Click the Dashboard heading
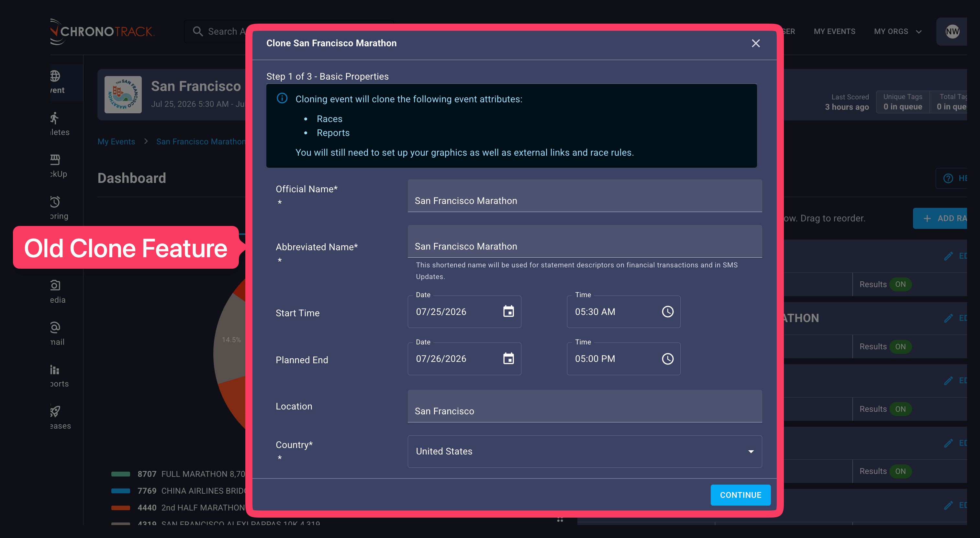This screenshot has width=980, height=538. [x=132, y=178]
